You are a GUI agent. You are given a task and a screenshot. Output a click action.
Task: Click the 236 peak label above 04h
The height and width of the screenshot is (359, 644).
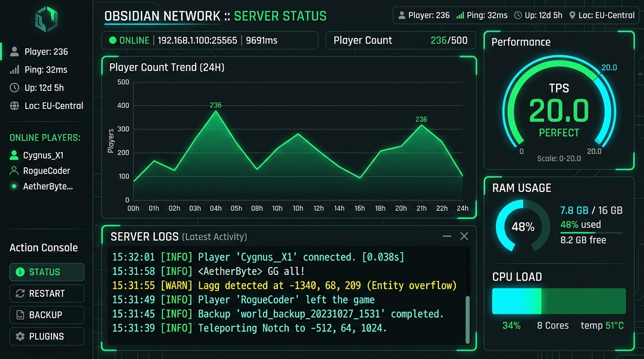216,105
